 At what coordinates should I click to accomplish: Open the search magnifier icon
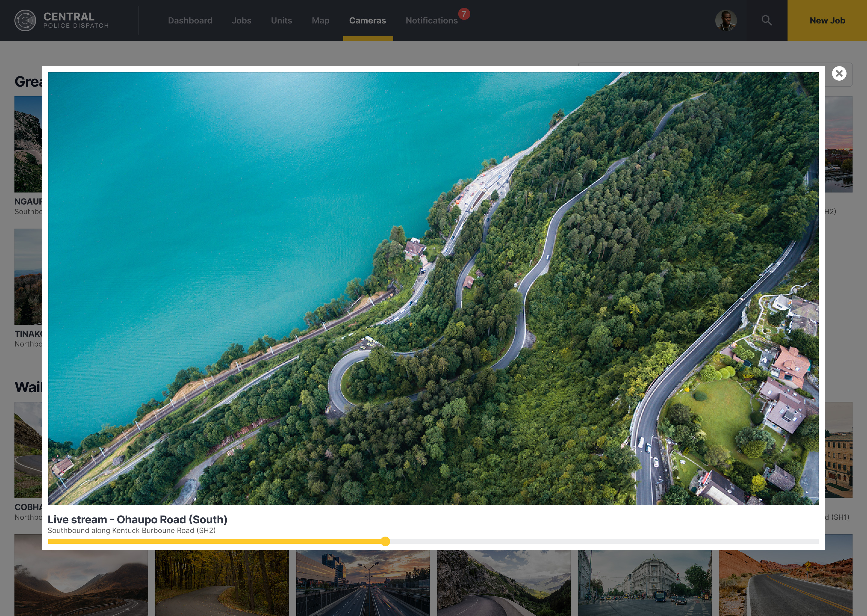766,20
